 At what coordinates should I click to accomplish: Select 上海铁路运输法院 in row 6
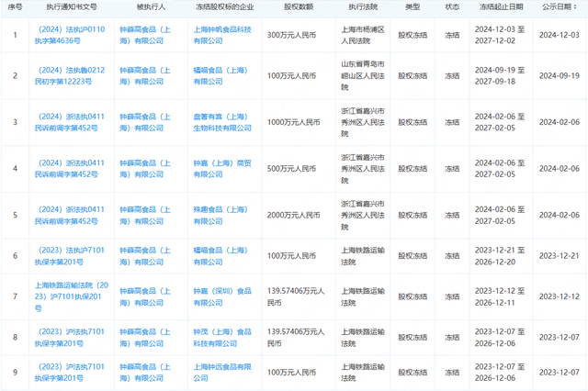(363, 256)
